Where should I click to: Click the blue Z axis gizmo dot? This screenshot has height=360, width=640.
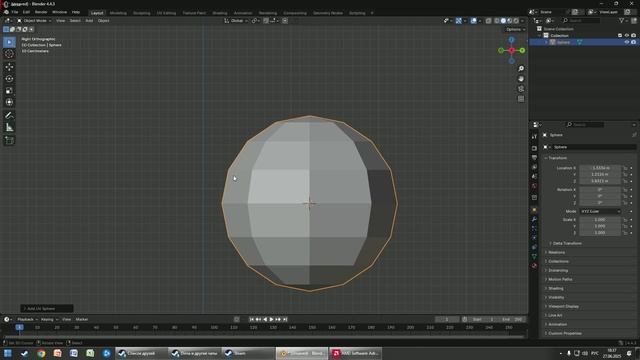(x=511, y=40)
